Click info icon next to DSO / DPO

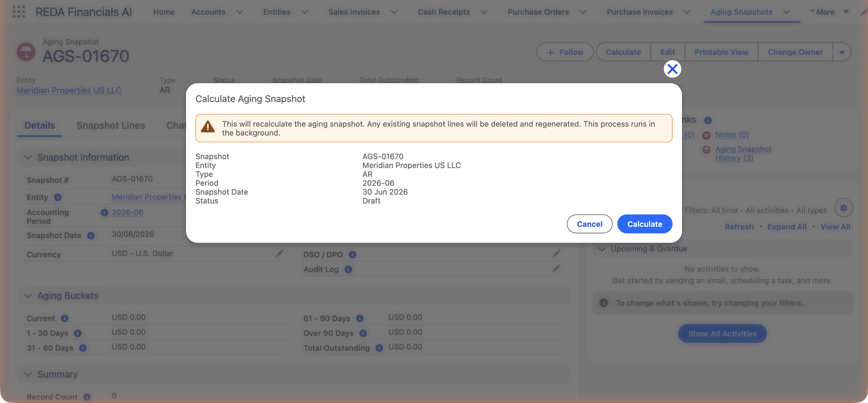352,255
